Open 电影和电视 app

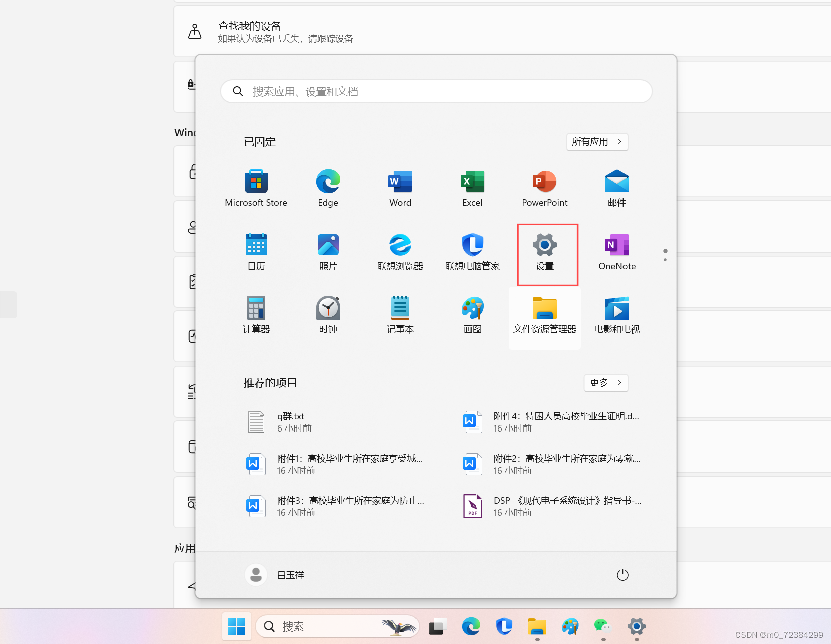[x=616, y=315]
